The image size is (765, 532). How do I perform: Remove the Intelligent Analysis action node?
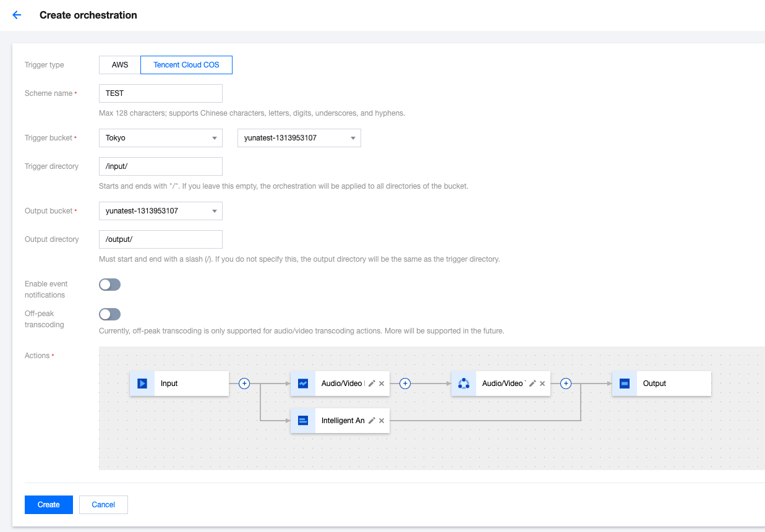click(x=382, y=421)
